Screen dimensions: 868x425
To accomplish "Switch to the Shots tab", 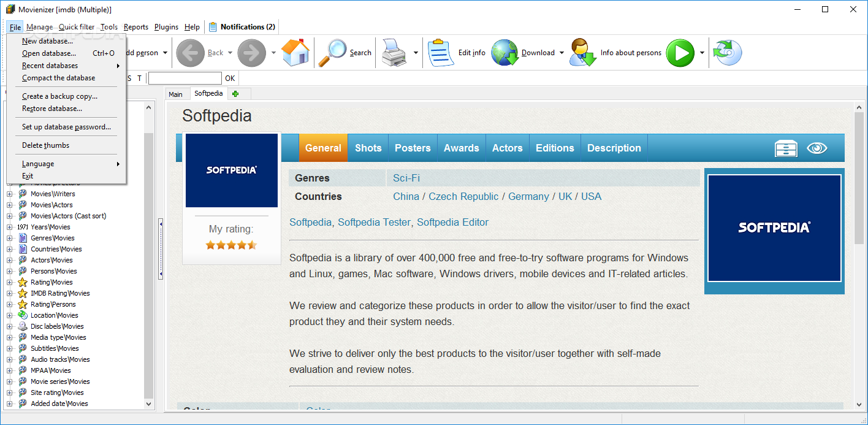I will (368, 148).
